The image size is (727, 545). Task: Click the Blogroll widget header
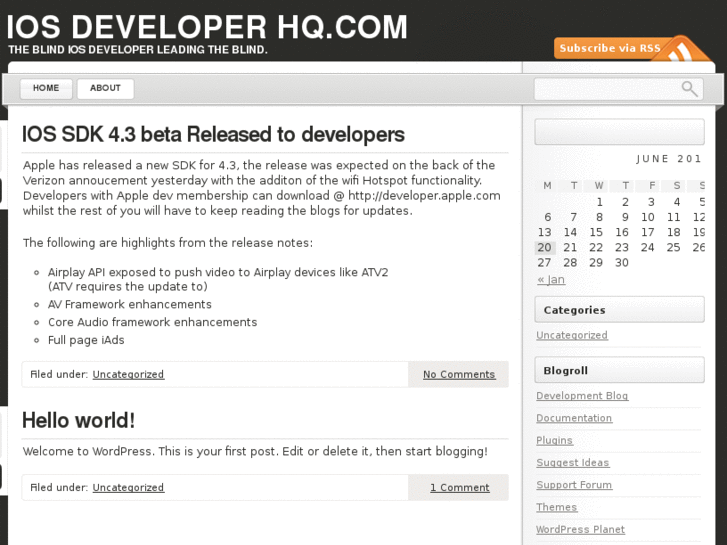coord(619,370)
